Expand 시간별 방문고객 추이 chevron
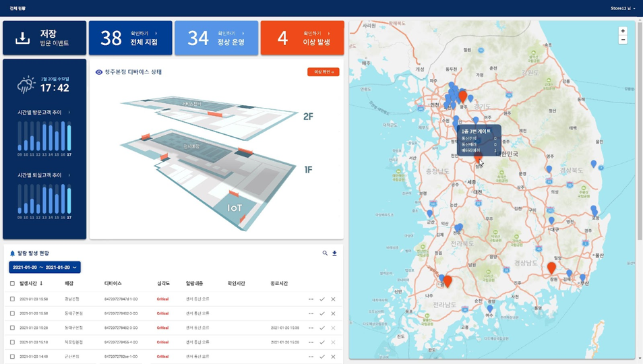Viewport: 643px width, 364px height. (x=69, y=113)
